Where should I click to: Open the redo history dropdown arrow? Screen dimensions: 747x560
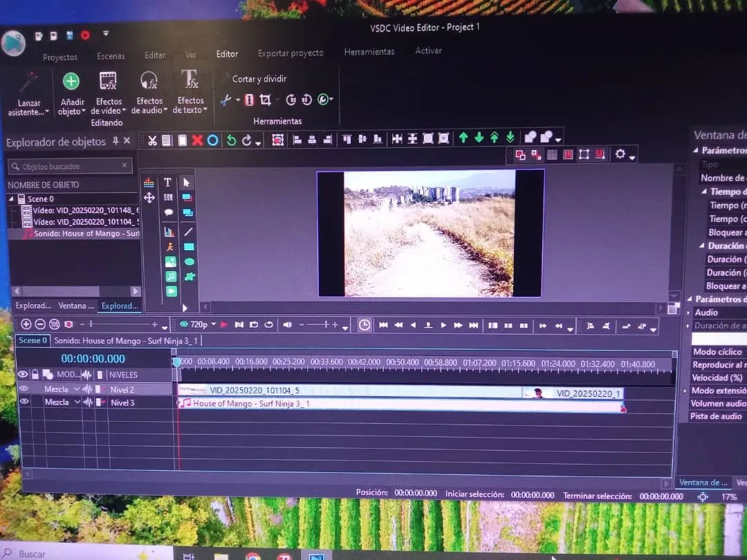tap(258, 143)
